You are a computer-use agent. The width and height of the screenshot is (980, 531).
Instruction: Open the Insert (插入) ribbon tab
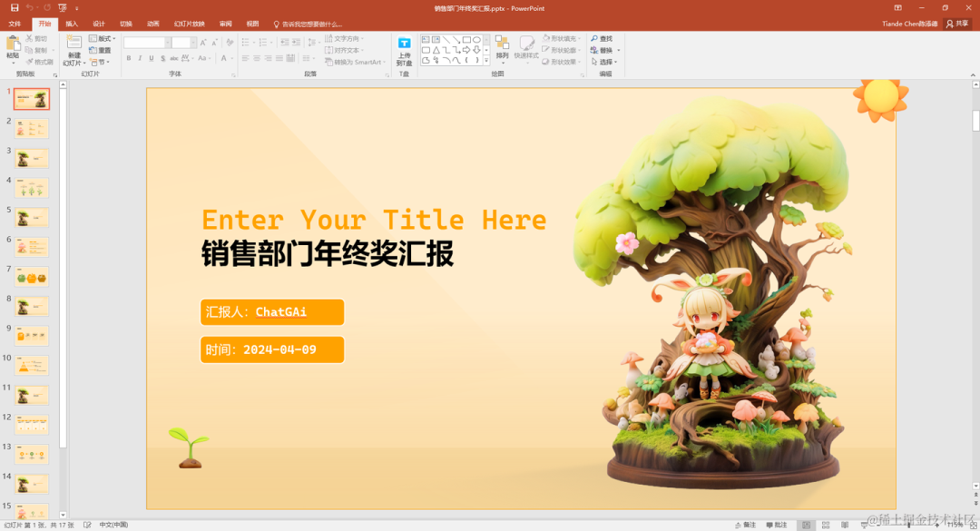[72, 24]
